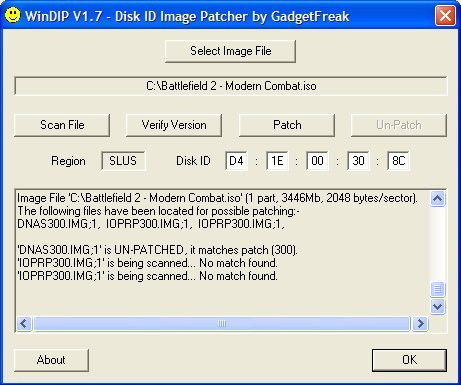Image resolution: width=461 pixels, height=385 pixels.
Task: Click the log scroll left arrow
Action: pyautogui.click(x=24, y=323)
